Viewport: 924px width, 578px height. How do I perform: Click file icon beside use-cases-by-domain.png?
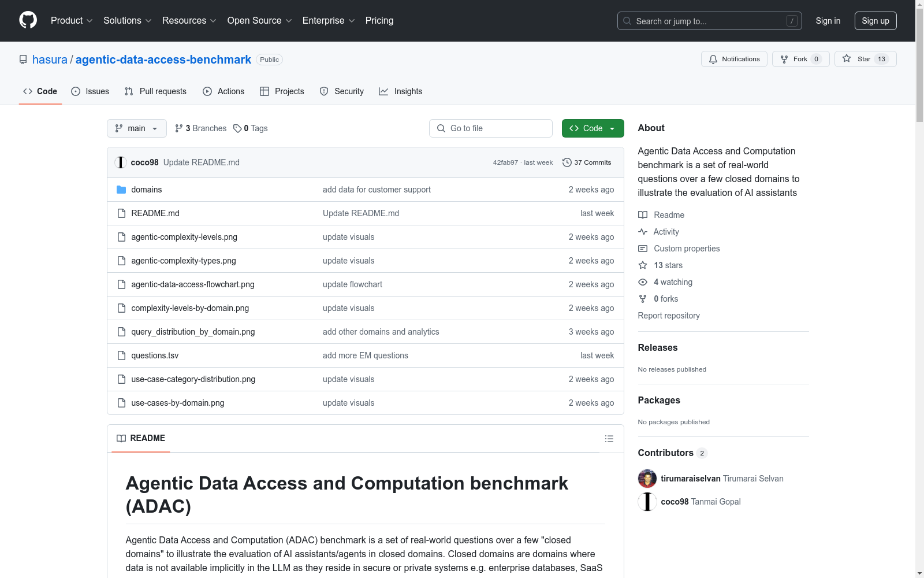pyautogui.click(x=121, y=403)
